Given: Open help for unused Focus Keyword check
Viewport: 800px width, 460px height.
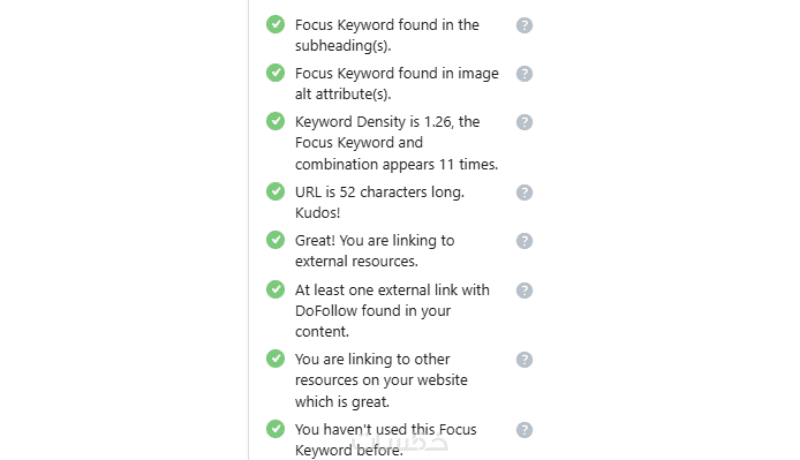Looking at the screenshot, I should 524,429.
